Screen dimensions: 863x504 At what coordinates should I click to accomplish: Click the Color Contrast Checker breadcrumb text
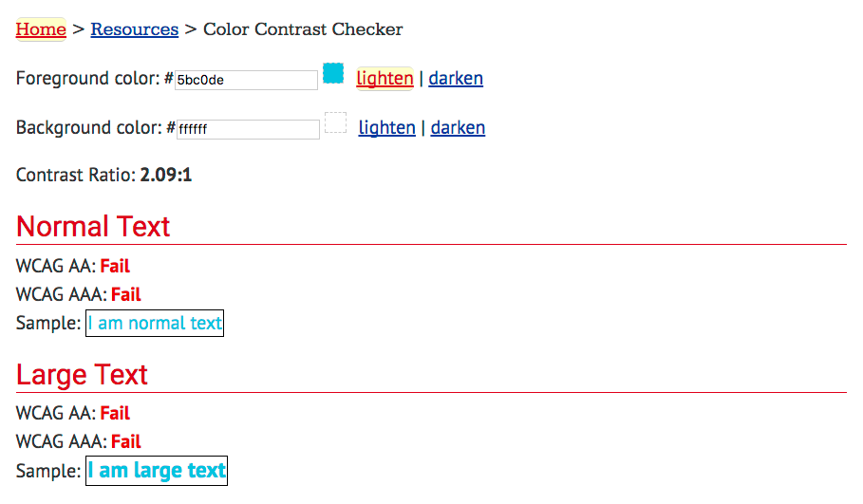[303, 29]
